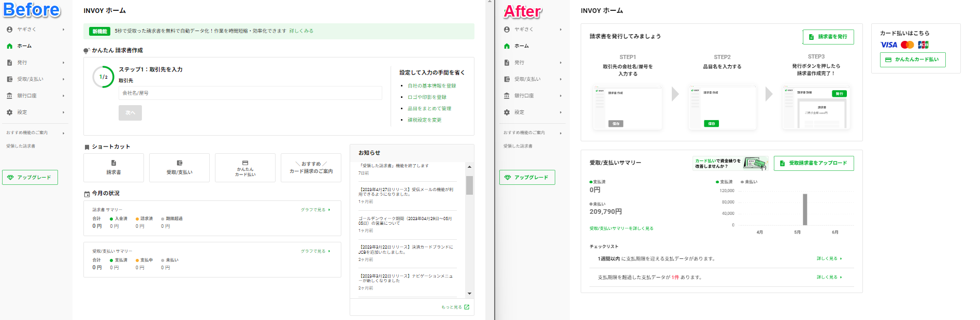This screenshot has height=320, width=980.
Task: Click 詳しく見る for the 1週間以内 checklist row
Action: [829, 258]
